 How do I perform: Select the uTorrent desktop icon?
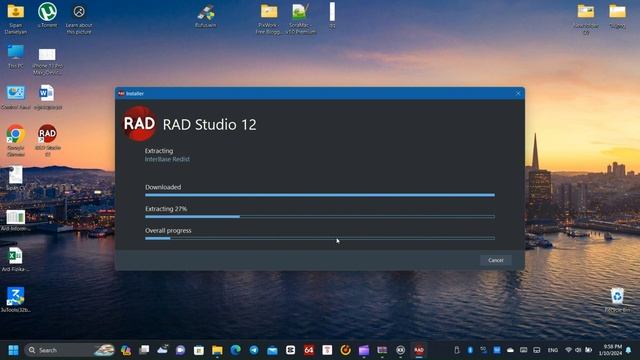pos(47,15)
